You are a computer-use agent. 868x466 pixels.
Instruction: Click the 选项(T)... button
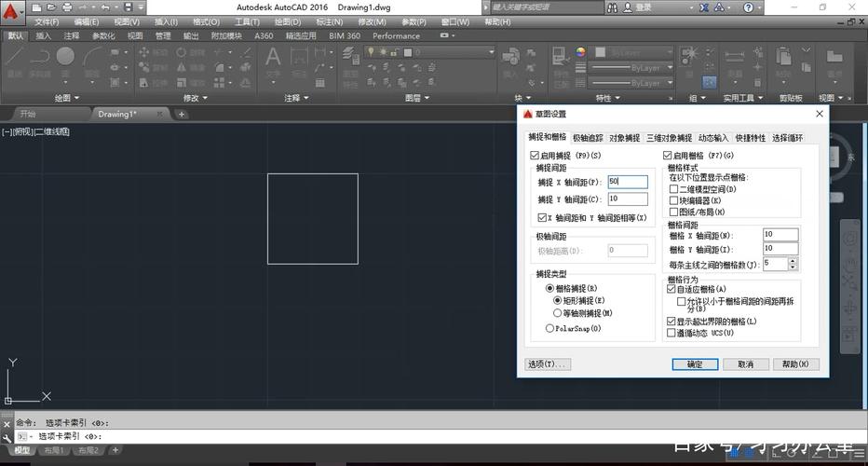(x=547, y=364)
